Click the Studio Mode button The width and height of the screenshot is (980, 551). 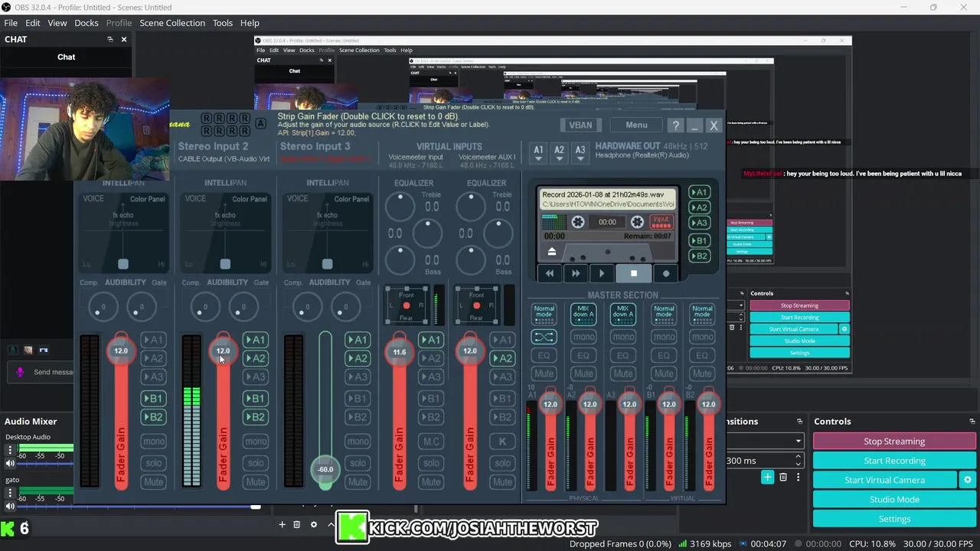(x=894, y=499)
